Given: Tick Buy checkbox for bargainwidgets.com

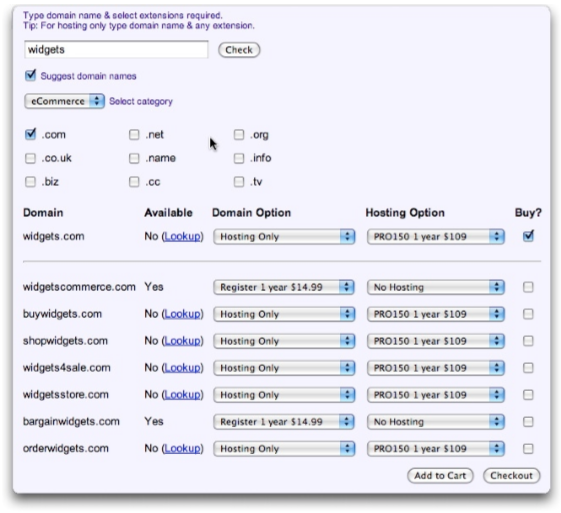Looking at the screenshot, I should click(528, 422).
